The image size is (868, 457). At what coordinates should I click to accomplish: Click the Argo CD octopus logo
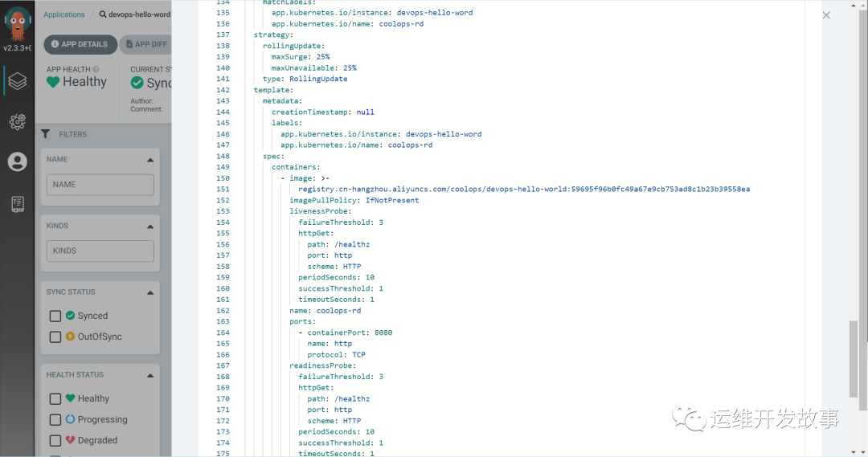18,22
